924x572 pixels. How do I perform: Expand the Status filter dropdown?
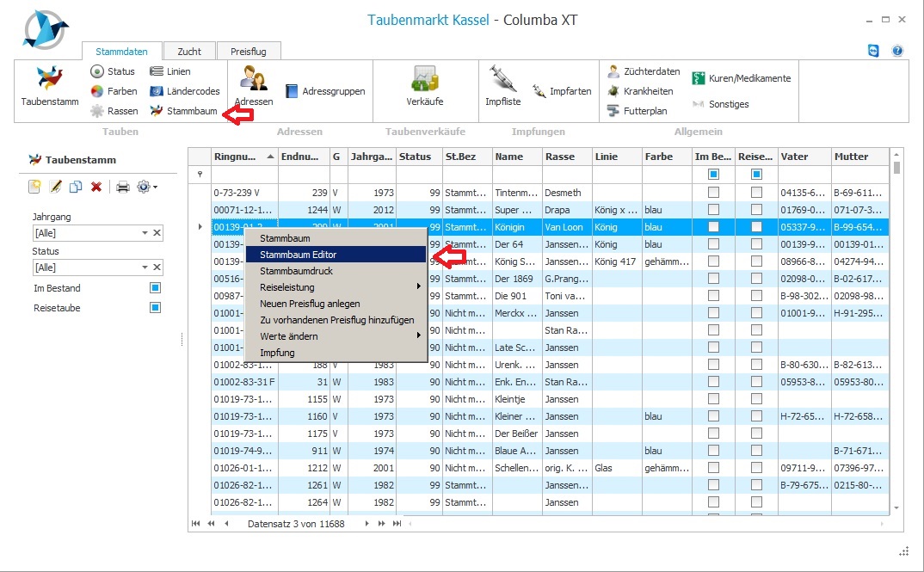145,268
